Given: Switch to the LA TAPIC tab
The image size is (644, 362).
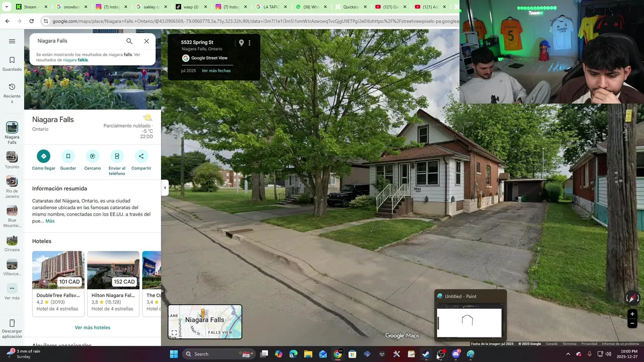Looking at the screenshot, I should coord(270,7).
